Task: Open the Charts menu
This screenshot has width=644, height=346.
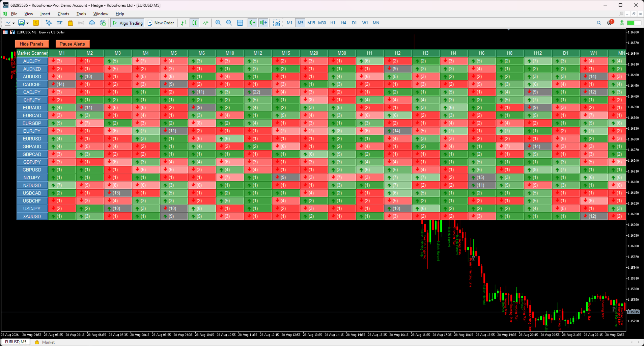Action: pos(63,14)
